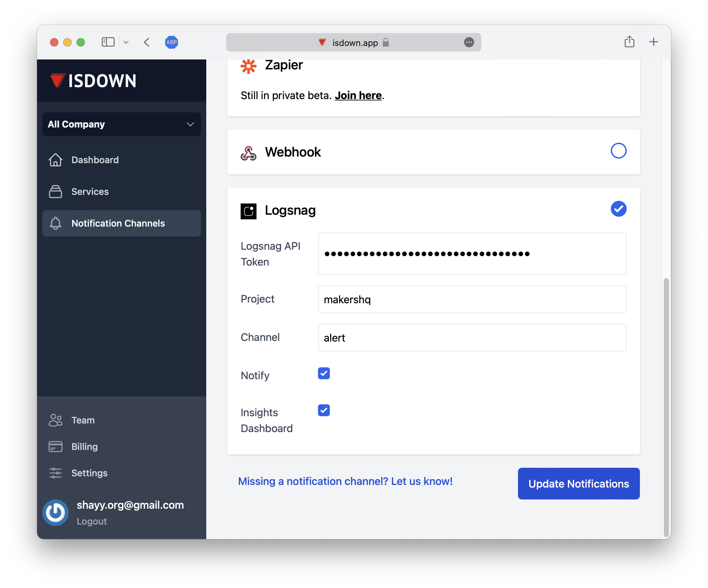Click the Logout link

click(x=92, y=522)
